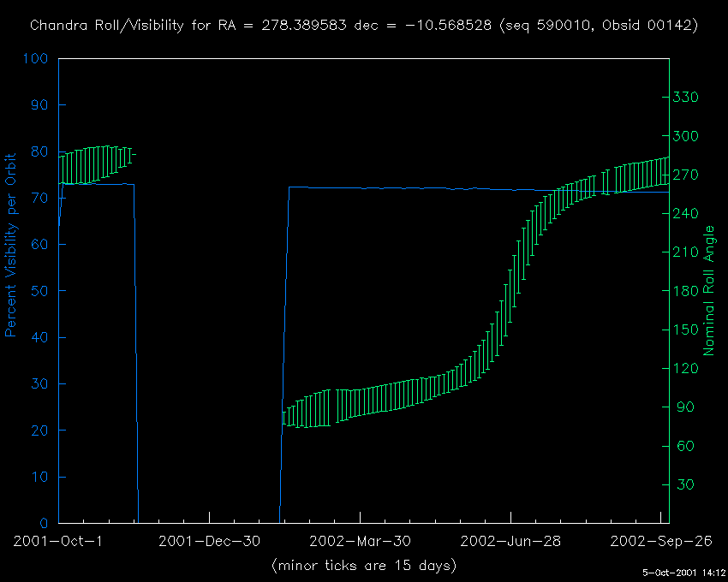This screenshot has height=582, width=728.
Task: Click the 180 tick on the roll angle axis
Action: click(687, 291)
